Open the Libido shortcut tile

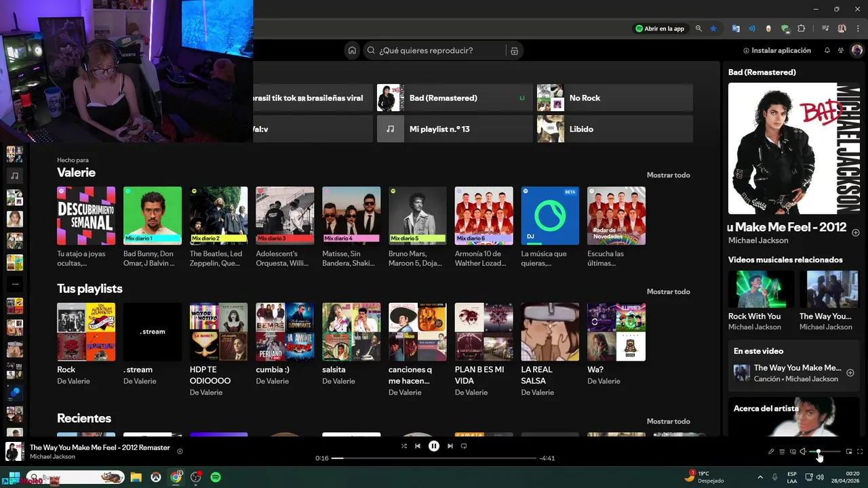click(x=614, y=129)
